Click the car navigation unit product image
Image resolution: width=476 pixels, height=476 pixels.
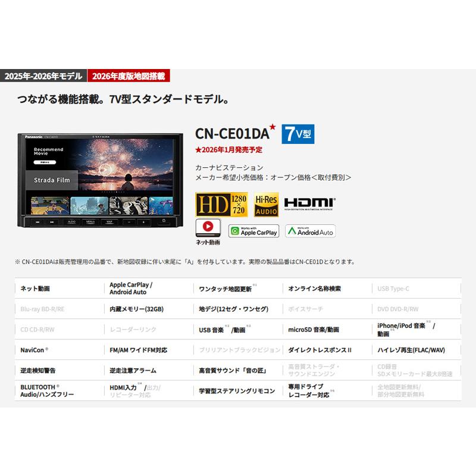(x=100, y=180)
